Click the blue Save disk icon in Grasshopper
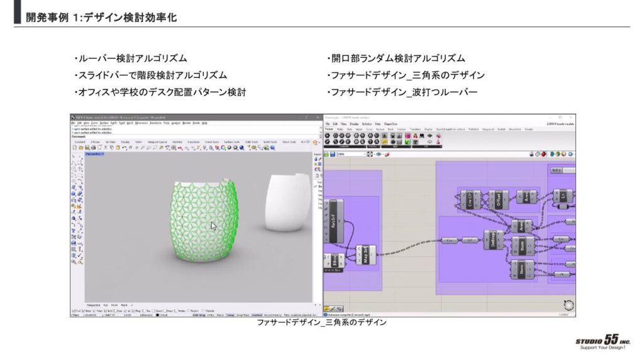This screenshot has width=644, height=362. click(x=333, y=155)
